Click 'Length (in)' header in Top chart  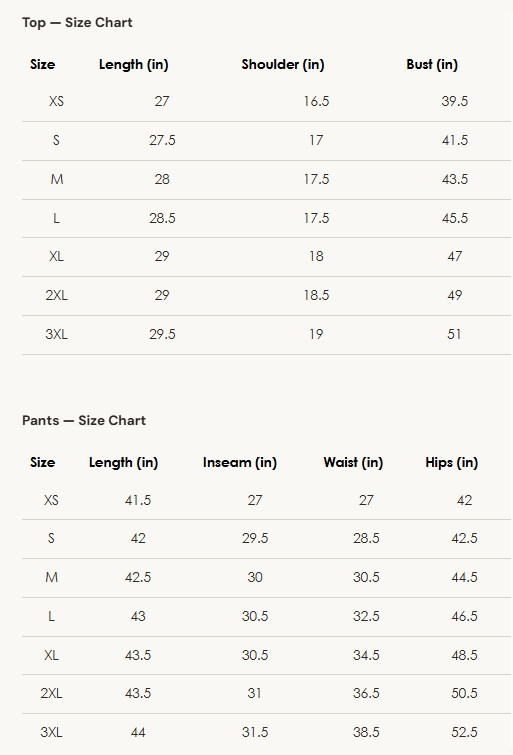click(x=133, y=65)
